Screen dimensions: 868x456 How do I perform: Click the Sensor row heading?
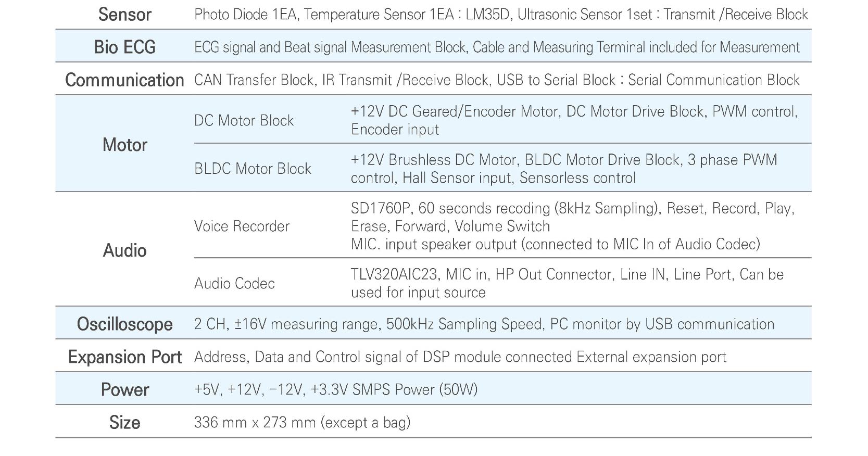124,15
